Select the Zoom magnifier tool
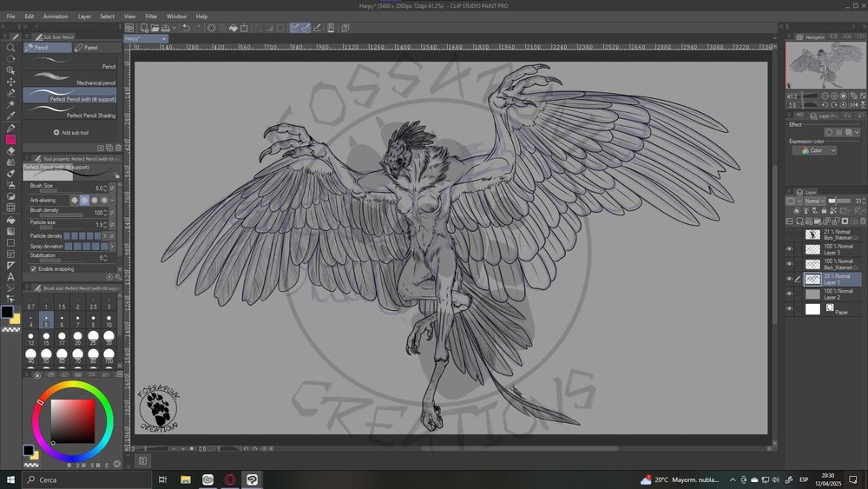The image size is (868, 489). (x=10, y=48)
